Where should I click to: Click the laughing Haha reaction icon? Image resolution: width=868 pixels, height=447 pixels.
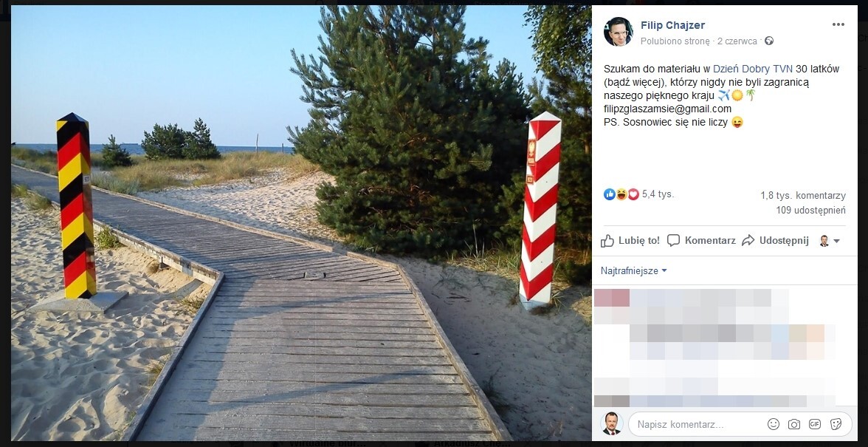[x=621, y=194]
